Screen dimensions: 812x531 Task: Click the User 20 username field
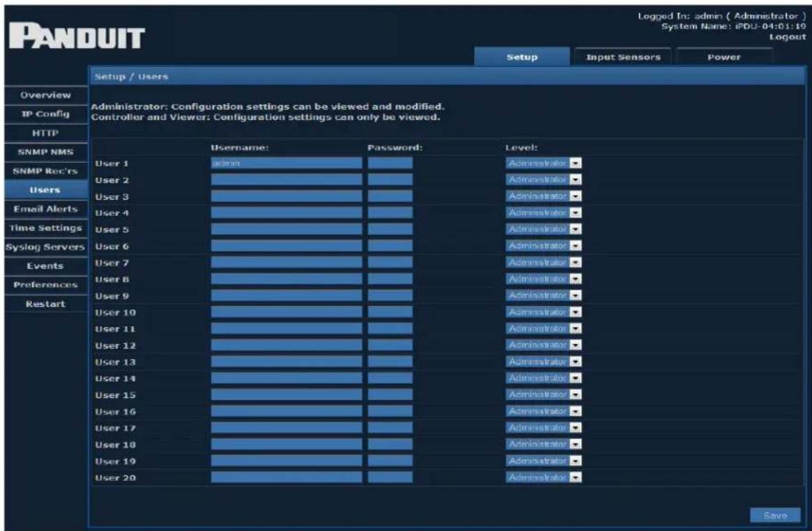tap(286, 478)
